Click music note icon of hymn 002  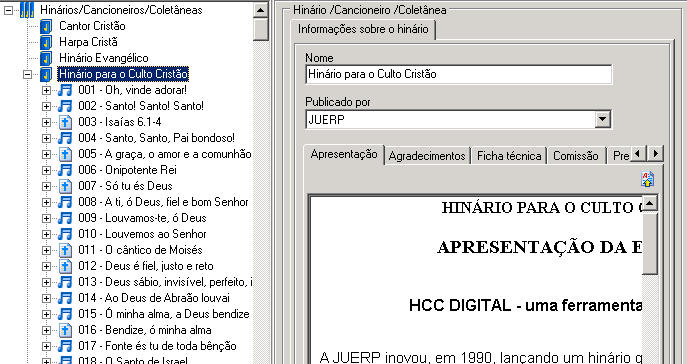[65, 106]
